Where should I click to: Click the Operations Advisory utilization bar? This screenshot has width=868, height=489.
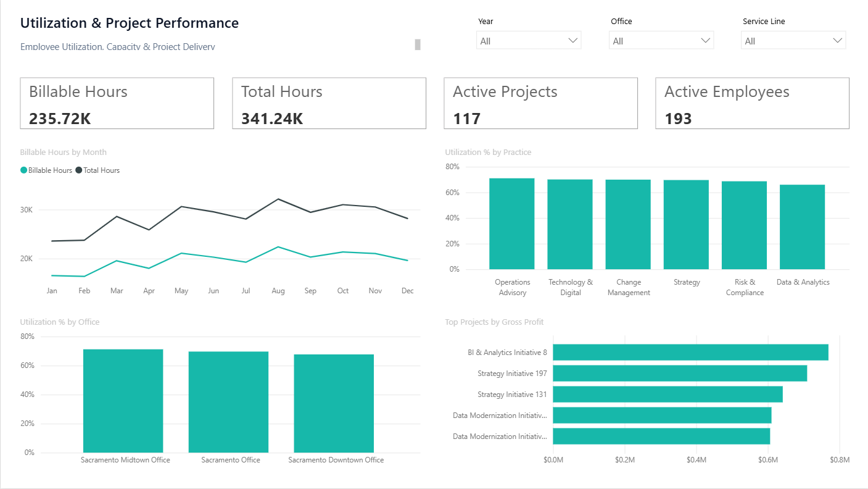click(512, 224)
